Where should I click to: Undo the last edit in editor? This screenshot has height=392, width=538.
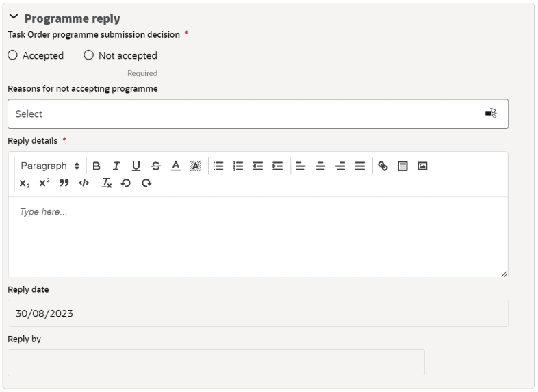tap(126, 183)
